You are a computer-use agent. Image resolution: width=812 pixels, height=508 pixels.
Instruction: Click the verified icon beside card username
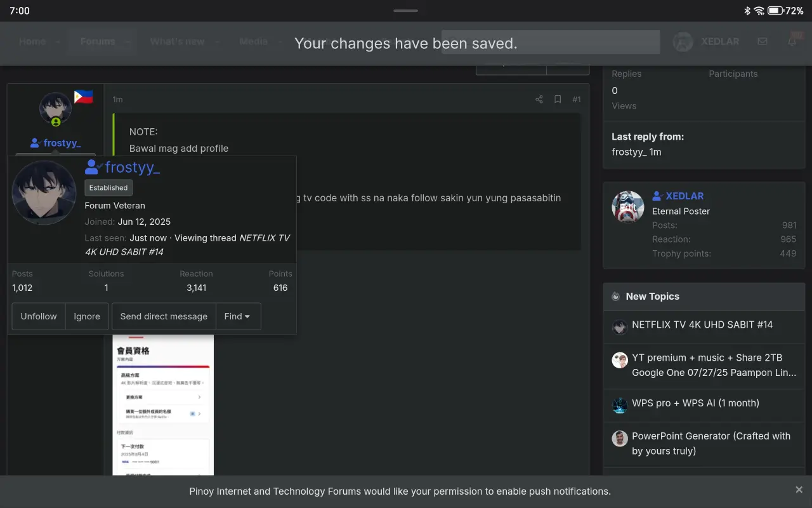[x=93, y=167]
